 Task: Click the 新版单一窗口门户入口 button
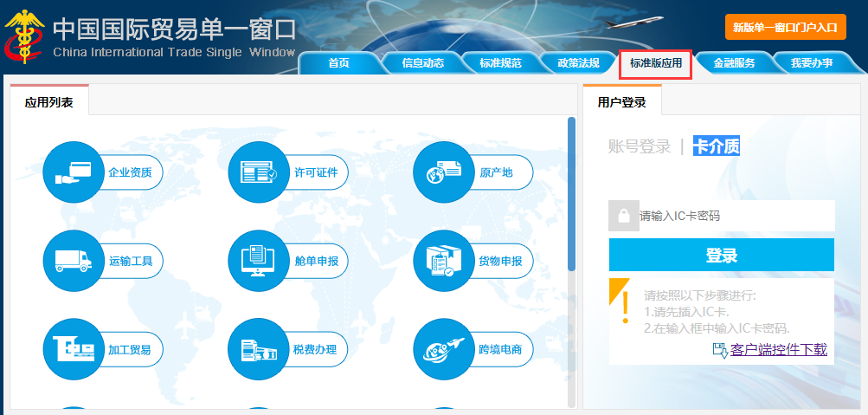786,27
